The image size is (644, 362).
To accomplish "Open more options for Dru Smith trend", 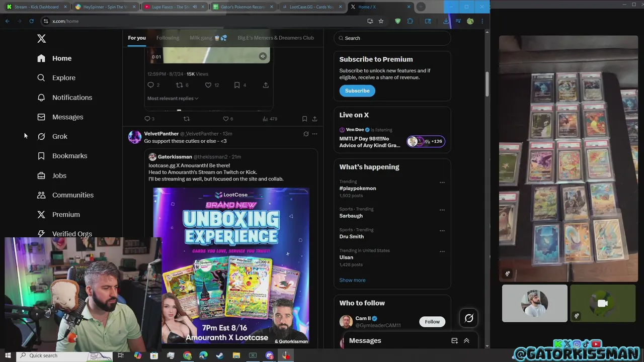I will tap(442, 231).
